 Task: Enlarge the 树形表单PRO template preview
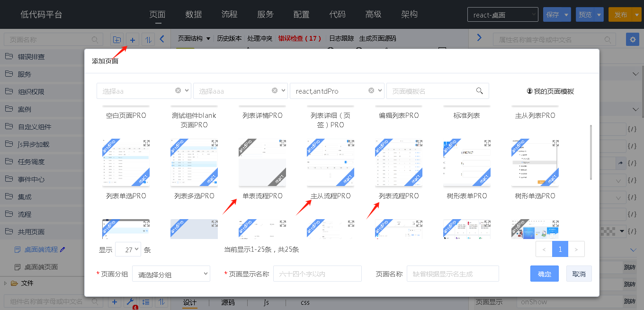[x=487, y=143]
